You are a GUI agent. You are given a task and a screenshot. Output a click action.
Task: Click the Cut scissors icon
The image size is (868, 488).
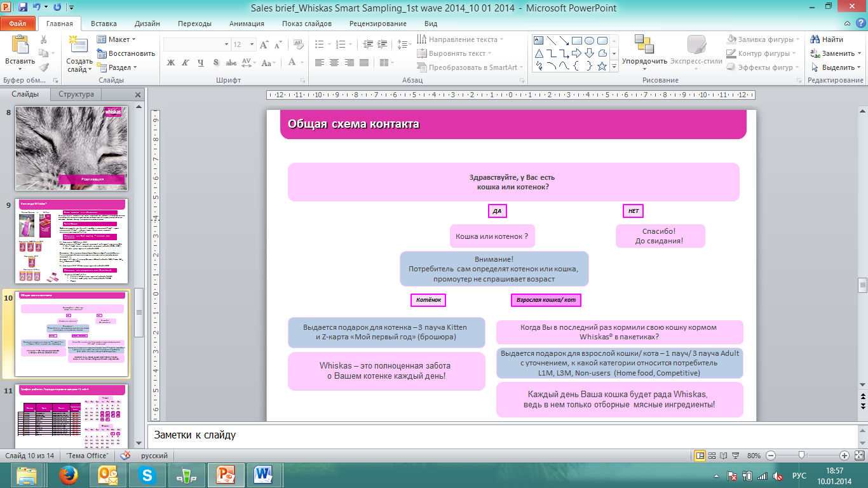[44, 39]
